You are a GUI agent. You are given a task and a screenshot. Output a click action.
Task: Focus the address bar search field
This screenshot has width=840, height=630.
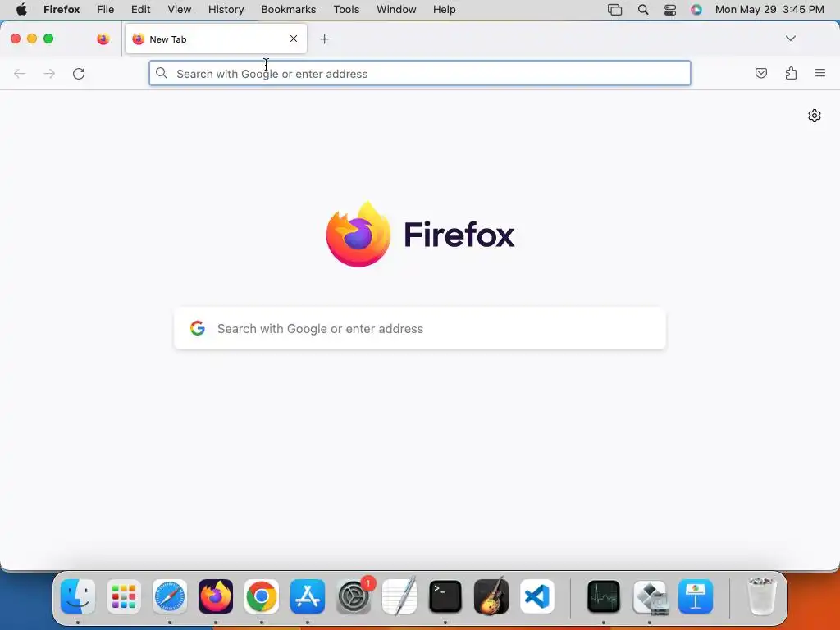420,73
